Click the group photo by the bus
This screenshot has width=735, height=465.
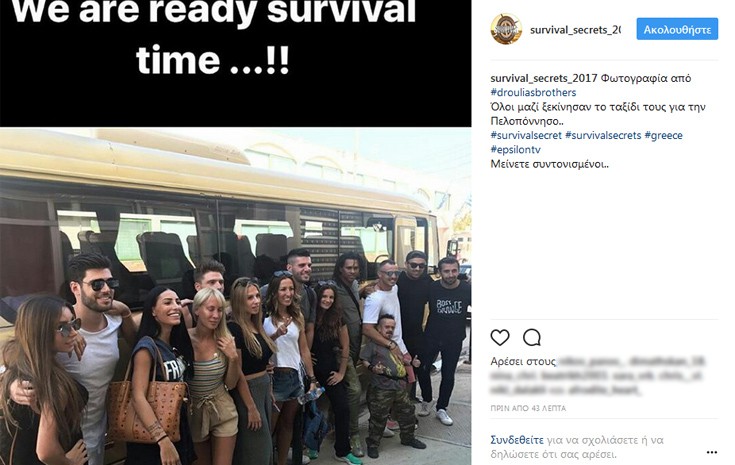tap(235, 296)
